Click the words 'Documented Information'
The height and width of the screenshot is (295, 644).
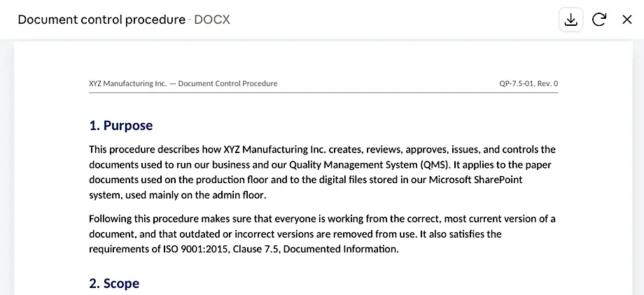(x=341, y=249)
